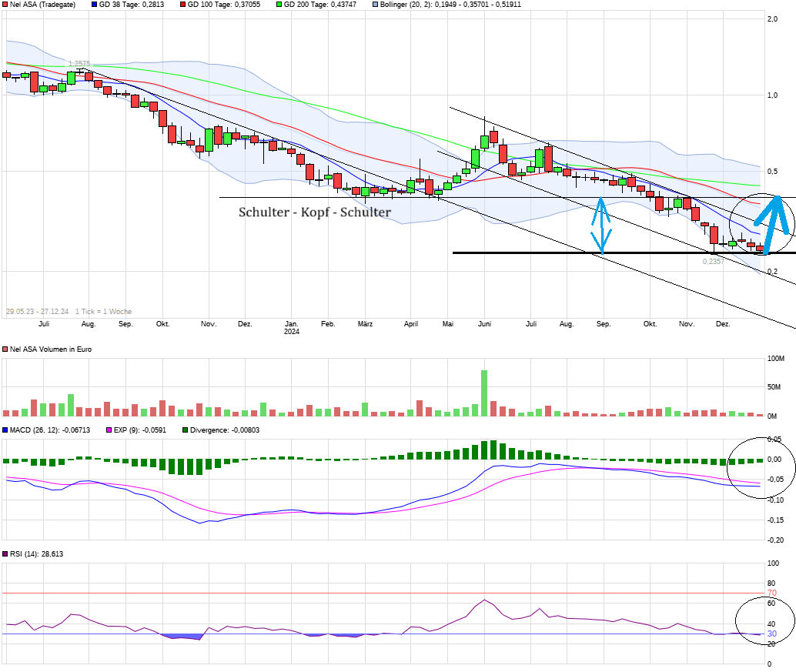
Task: Click the Jan. 2024 axis label
Action: pyautogui.click(x=292, y=327)
